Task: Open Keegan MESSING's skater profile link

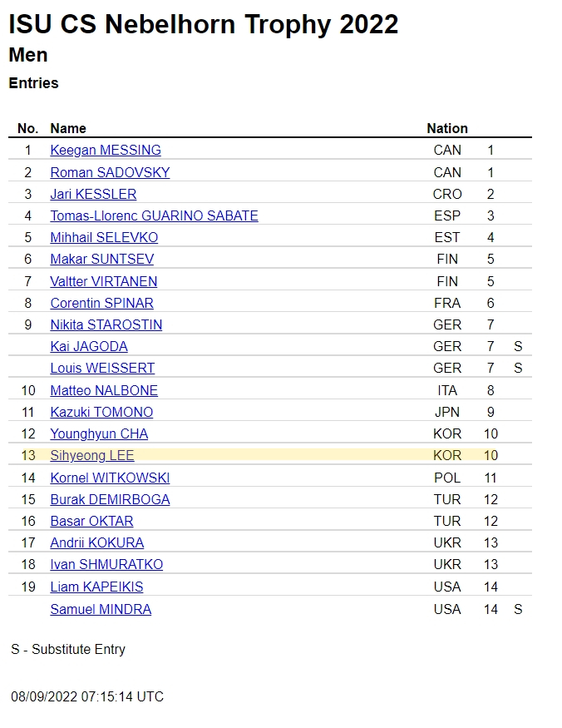Action: [106, 151]
